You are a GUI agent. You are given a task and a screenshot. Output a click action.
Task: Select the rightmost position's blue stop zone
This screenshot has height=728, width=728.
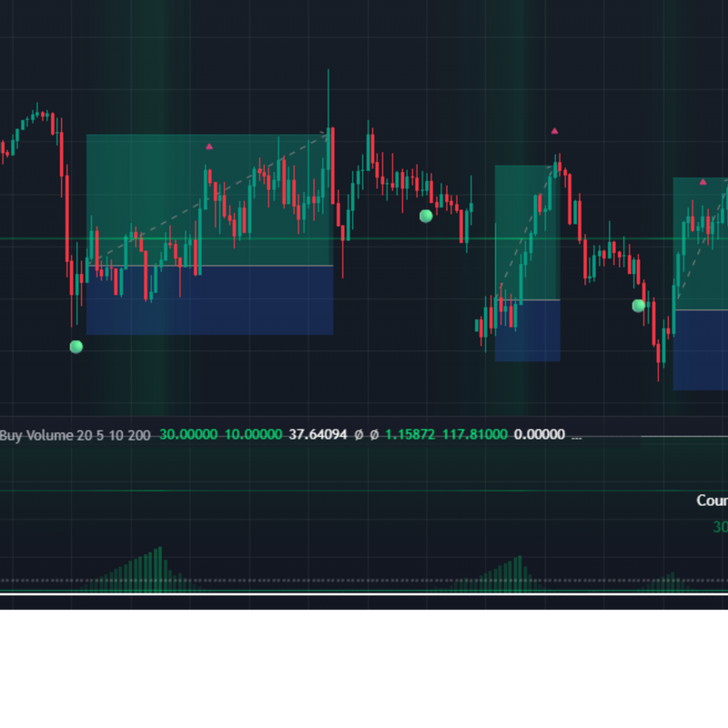point(701,350)
